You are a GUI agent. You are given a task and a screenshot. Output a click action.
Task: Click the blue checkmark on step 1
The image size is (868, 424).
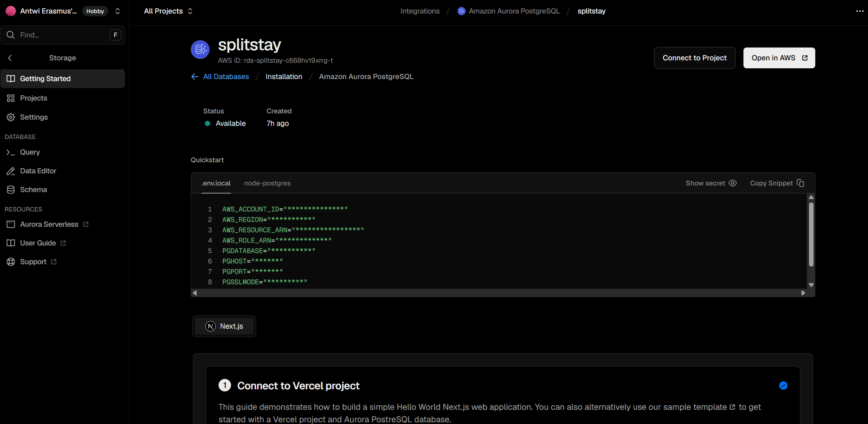783,386
